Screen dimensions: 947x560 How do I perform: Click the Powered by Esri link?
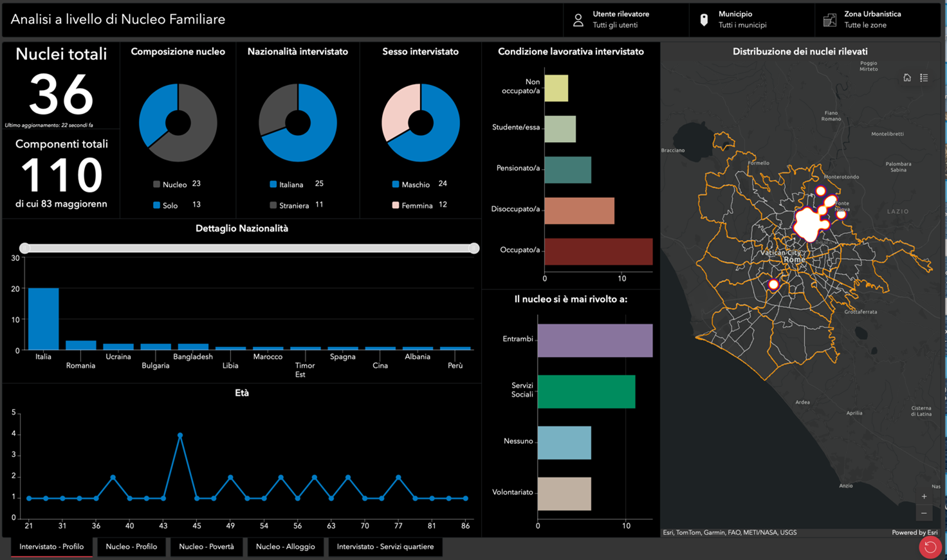[x=914, y=532]
